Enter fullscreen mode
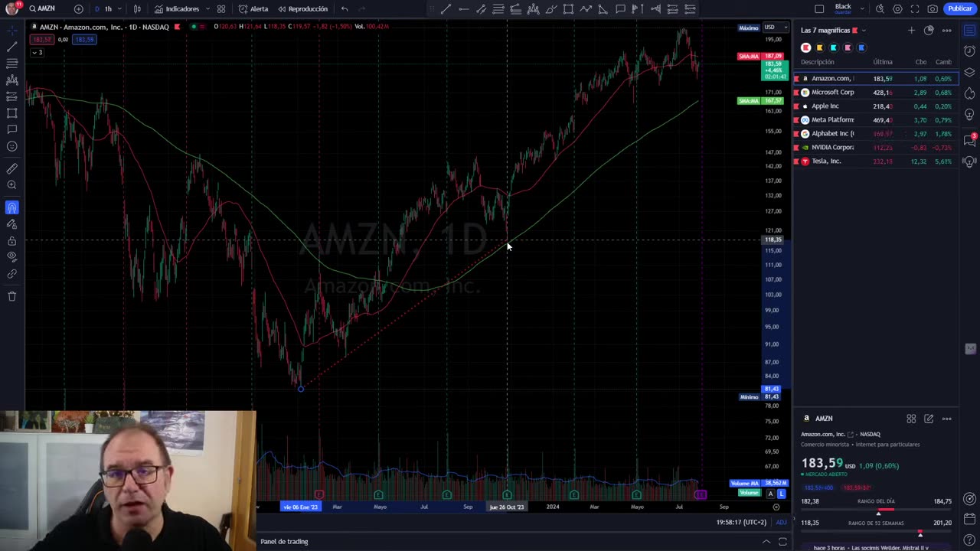The image size is (980, 551). (915, 8)
